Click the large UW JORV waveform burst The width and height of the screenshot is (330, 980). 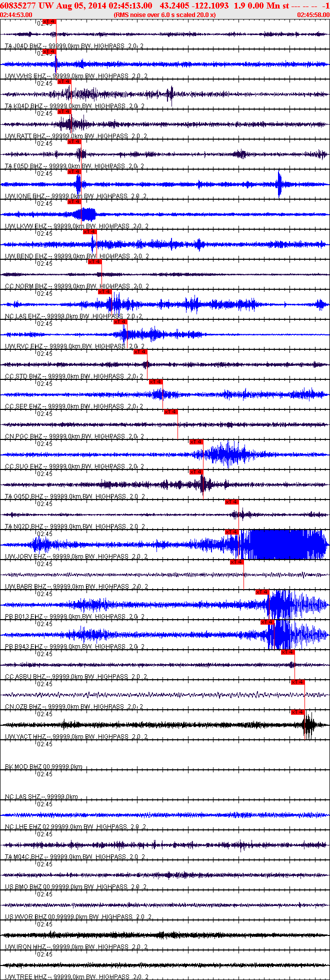pos(284,545)
